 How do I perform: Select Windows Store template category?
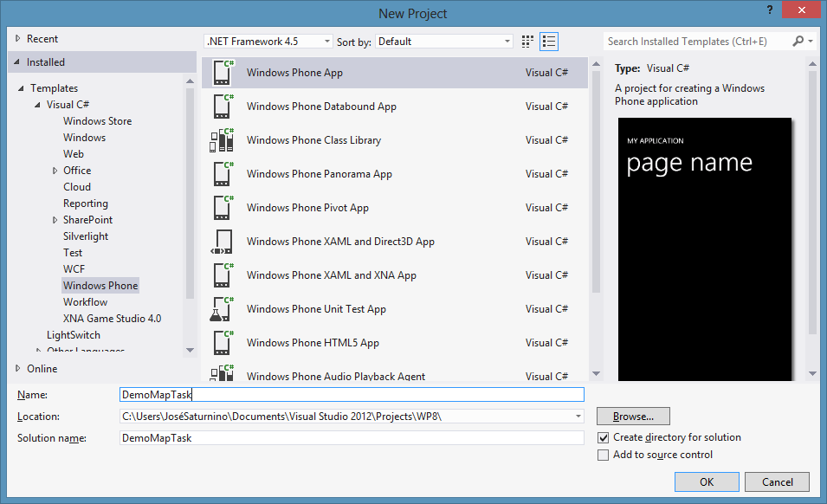pyautogui.click(x=97, y=121)
